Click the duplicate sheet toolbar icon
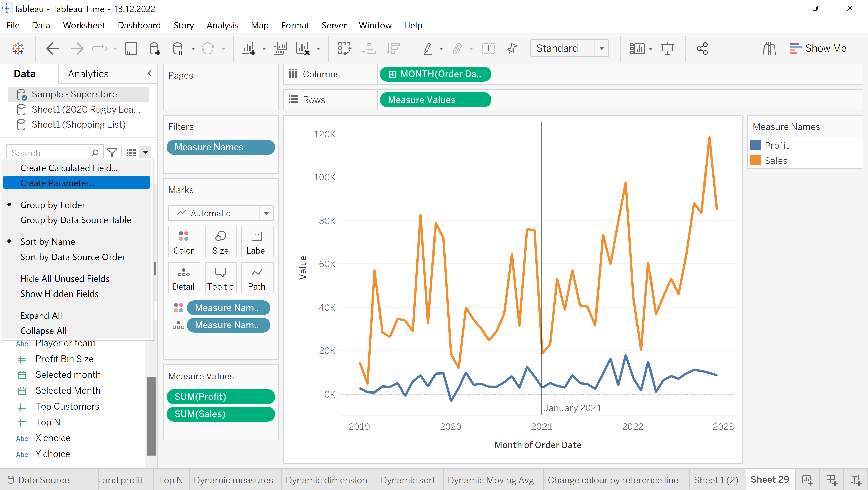Screen dimensions: 868x490 [280, 48]
